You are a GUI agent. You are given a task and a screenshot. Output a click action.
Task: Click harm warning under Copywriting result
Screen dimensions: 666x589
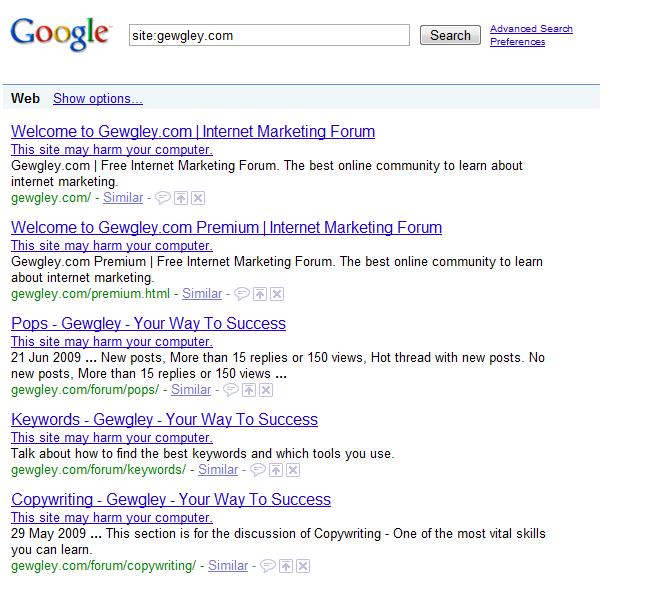[112, 517]
